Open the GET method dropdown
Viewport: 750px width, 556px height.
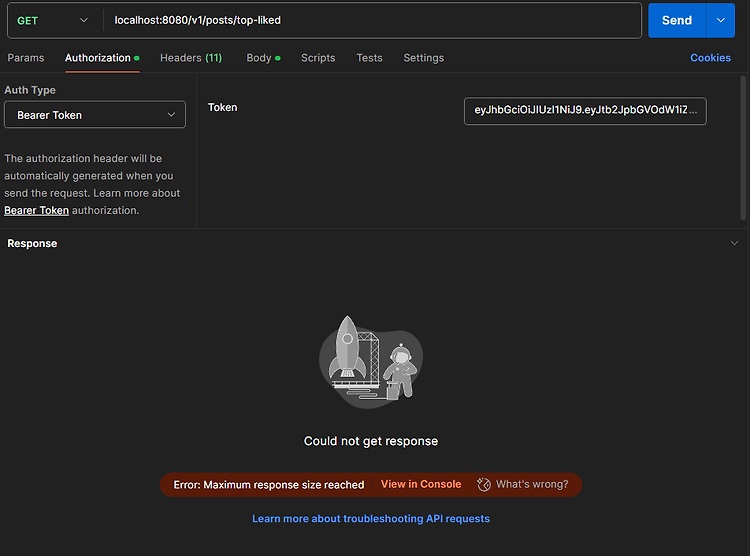click(53, 21)
